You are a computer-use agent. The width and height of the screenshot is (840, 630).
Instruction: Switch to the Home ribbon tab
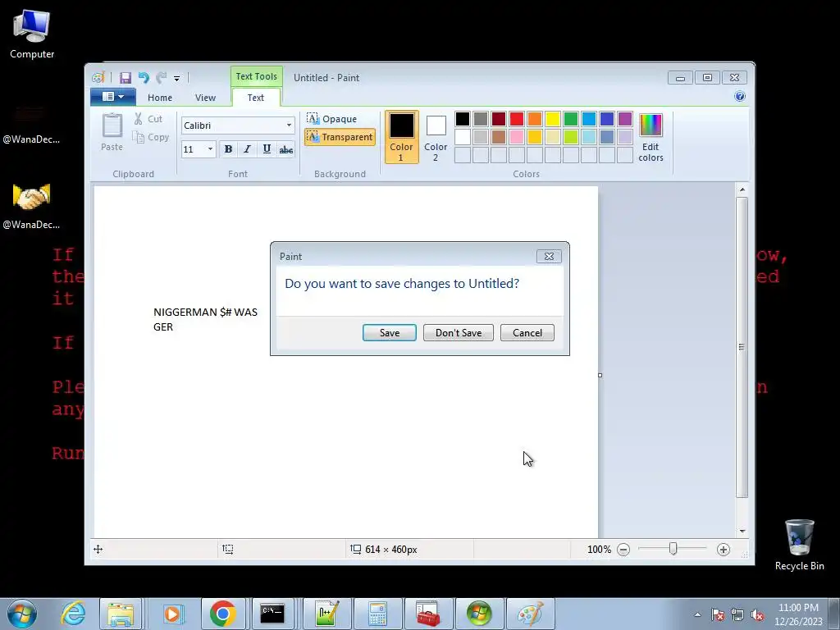click(160, 98)
